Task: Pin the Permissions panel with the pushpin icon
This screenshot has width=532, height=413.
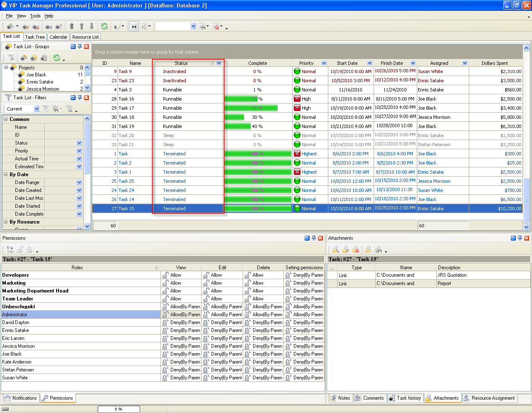Action: (314, 238)
